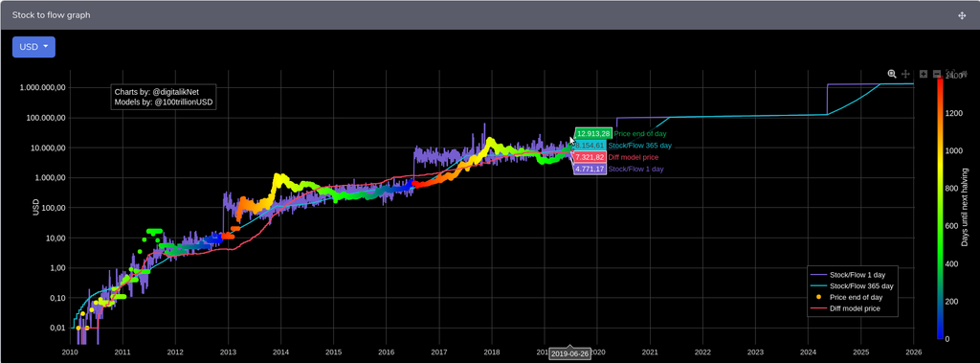
Task: Select the Pan tool in chart modebar
Action: click(905, 74)
